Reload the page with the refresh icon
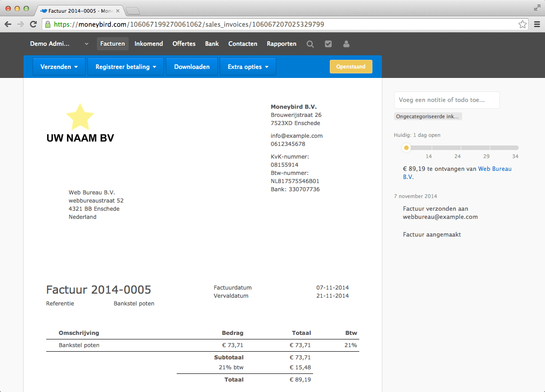The image size is (545, 392). point(33,24)
